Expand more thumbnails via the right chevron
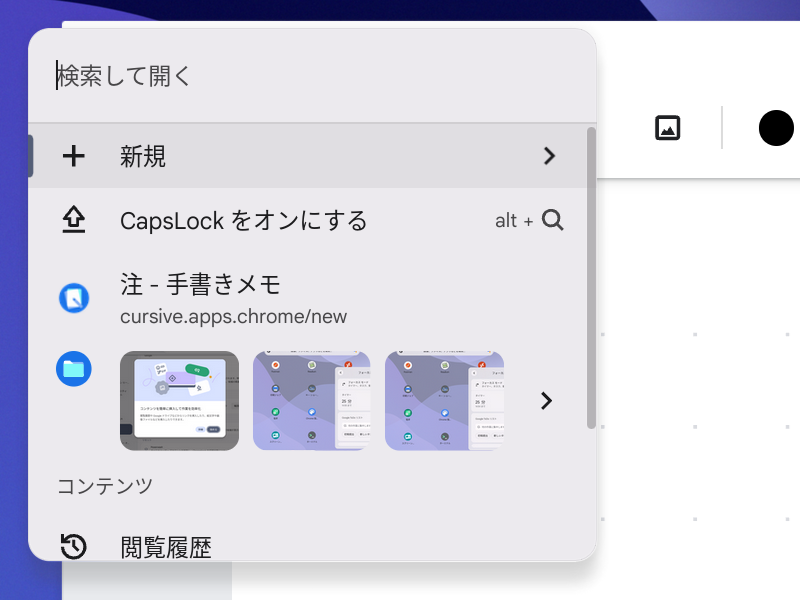800x600 pixels. coord(546,400)
